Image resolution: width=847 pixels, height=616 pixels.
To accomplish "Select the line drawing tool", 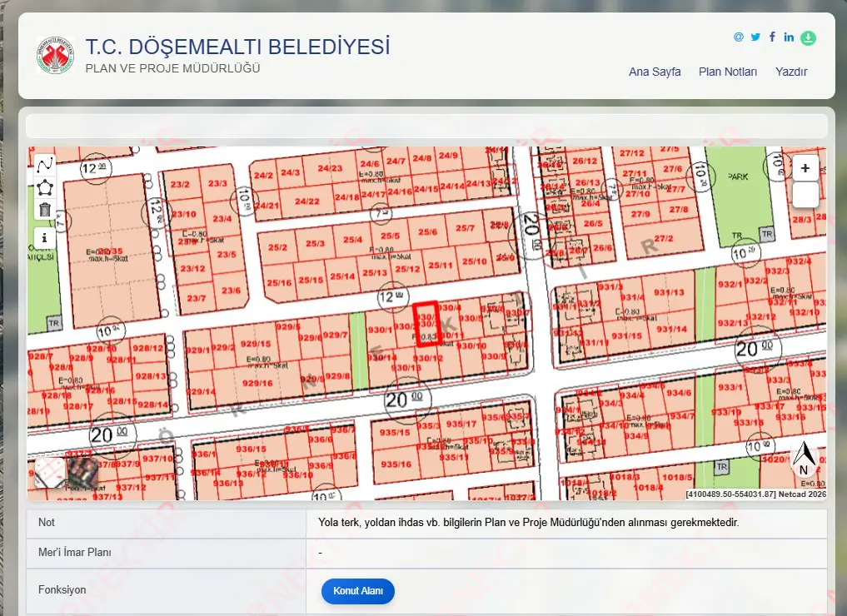I will pyautogui.click(x=45, y=165).
